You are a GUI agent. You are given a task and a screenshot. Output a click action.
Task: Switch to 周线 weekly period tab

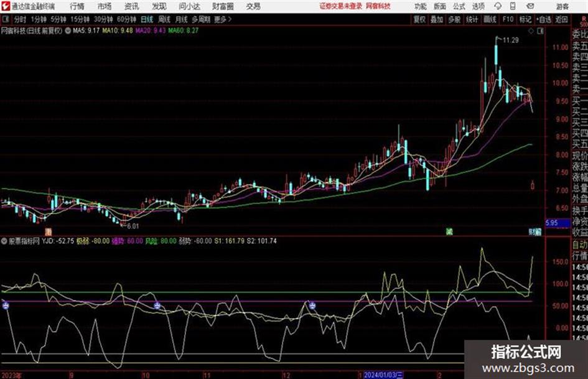pos(164,19)
